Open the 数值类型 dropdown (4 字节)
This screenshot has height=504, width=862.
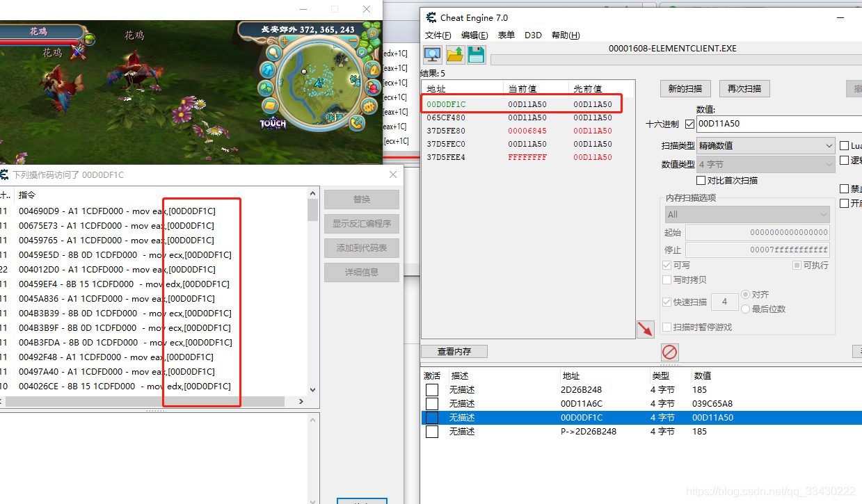[x=765, y=165]
